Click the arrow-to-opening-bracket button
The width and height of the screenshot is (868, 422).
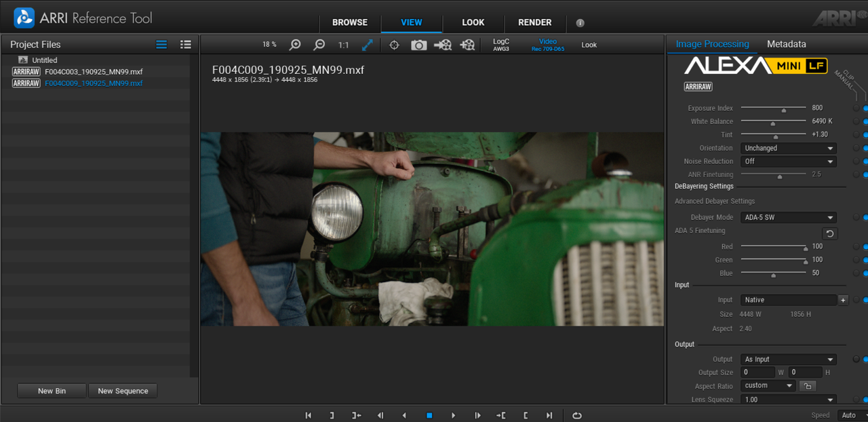click(x=501, y=415)
